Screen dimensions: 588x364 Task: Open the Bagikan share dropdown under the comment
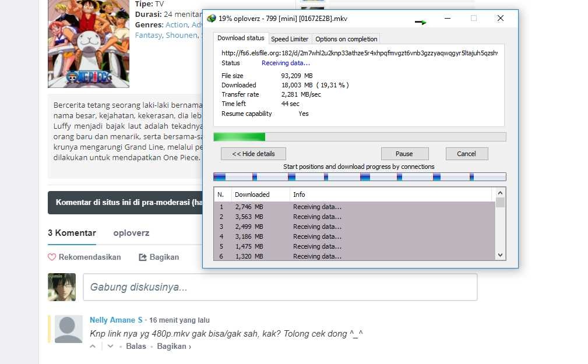(171, 346)
